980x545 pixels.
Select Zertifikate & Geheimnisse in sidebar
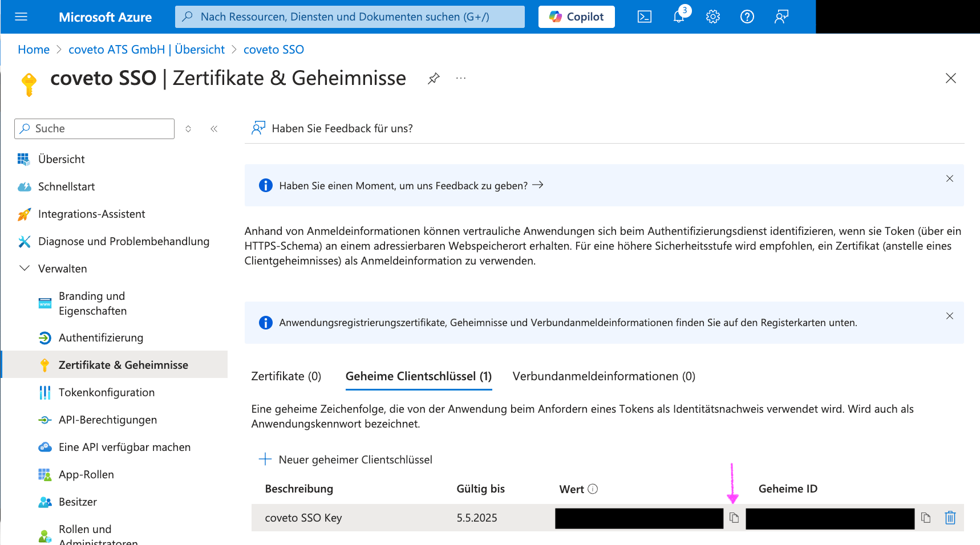114,365
